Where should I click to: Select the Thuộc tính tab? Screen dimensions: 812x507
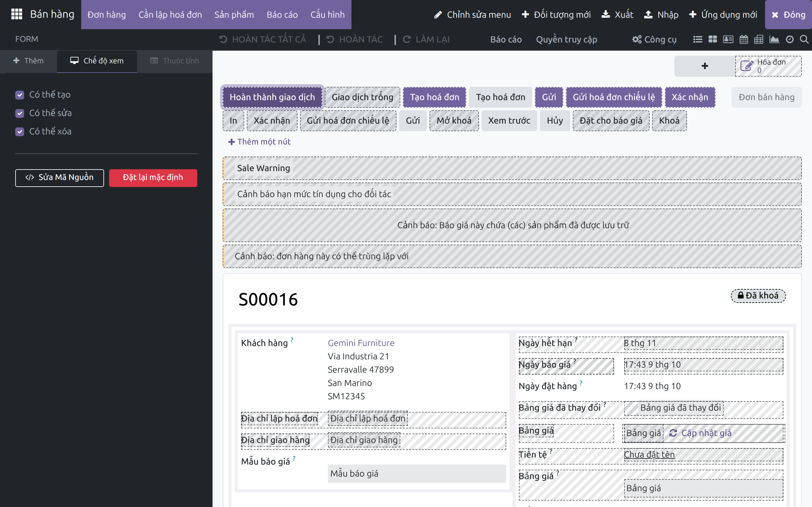click(174, 61)
